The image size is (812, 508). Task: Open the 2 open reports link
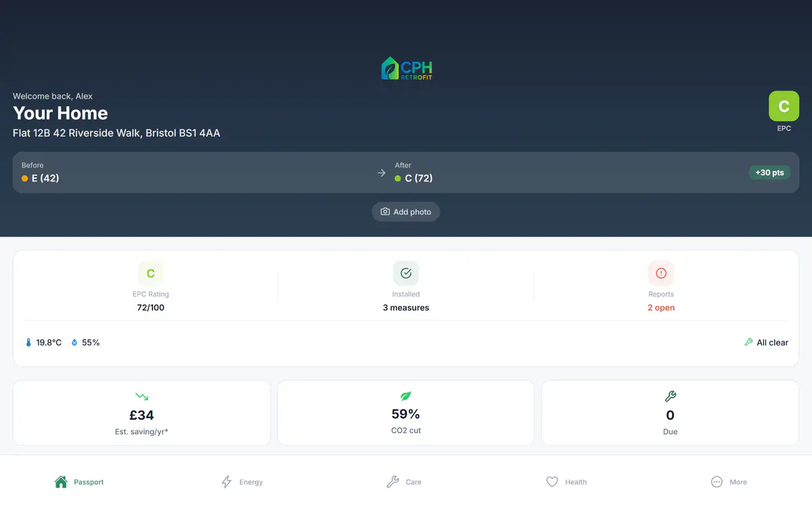[661, 308]
